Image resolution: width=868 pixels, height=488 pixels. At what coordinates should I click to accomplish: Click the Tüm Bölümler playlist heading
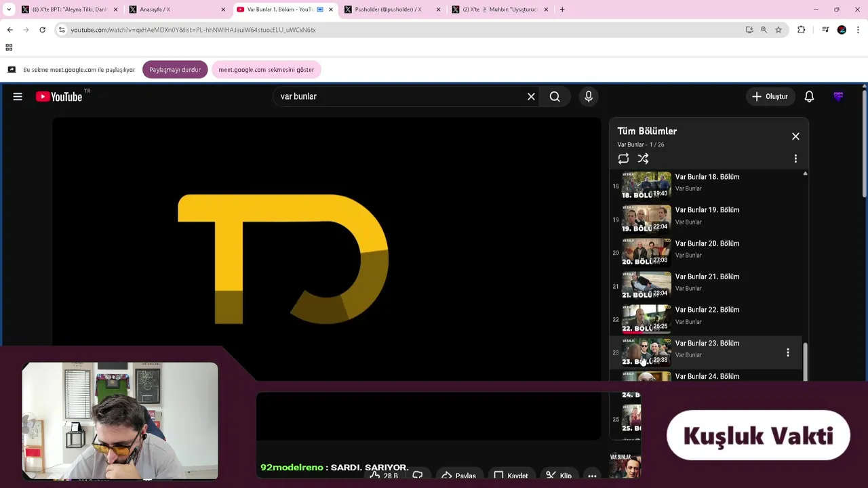click(x=647, y=131)
